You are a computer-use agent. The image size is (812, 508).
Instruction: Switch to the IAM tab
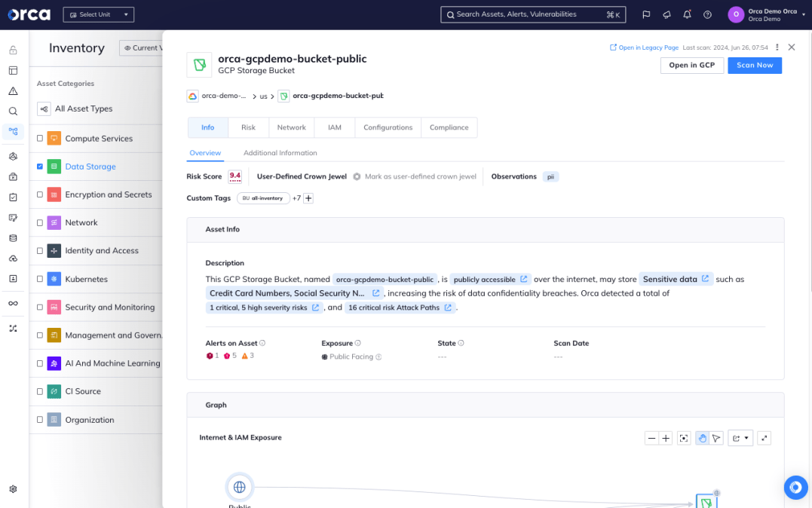335,127
